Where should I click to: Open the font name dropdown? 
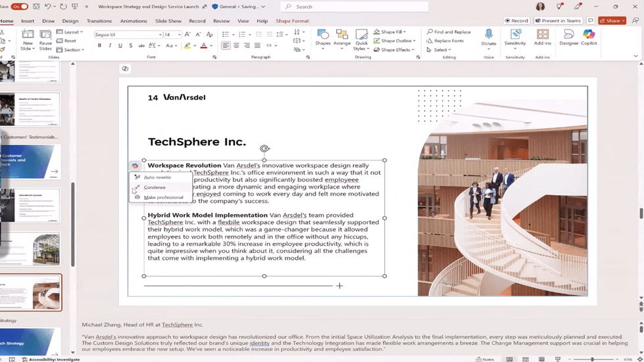click(x=160, y=35)
